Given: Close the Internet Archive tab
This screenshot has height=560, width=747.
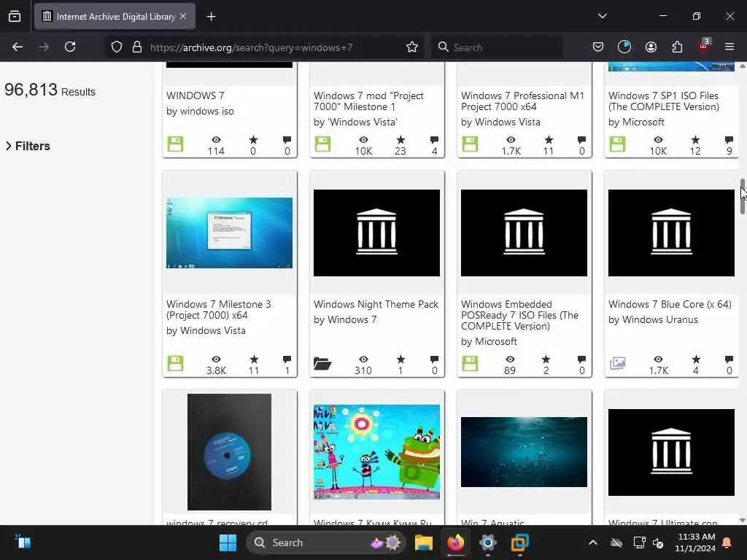Looking at the screenshot, I should click(183, 17).
